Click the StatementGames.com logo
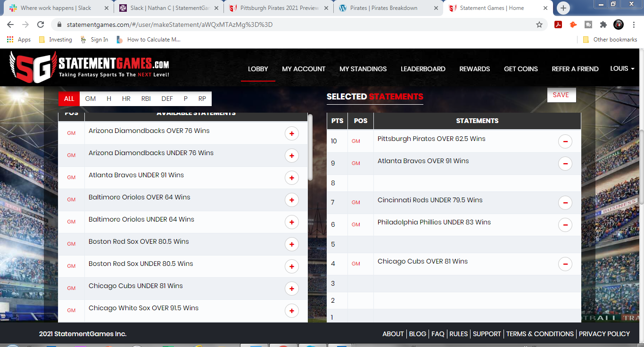 click(89, 67)
